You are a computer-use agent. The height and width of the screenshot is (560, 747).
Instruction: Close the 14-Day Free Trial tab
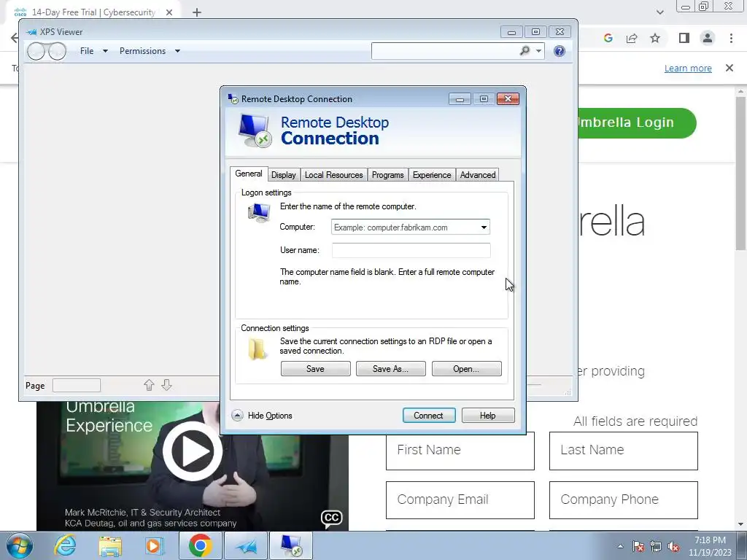pyautogui.click(x=169, y=12)
